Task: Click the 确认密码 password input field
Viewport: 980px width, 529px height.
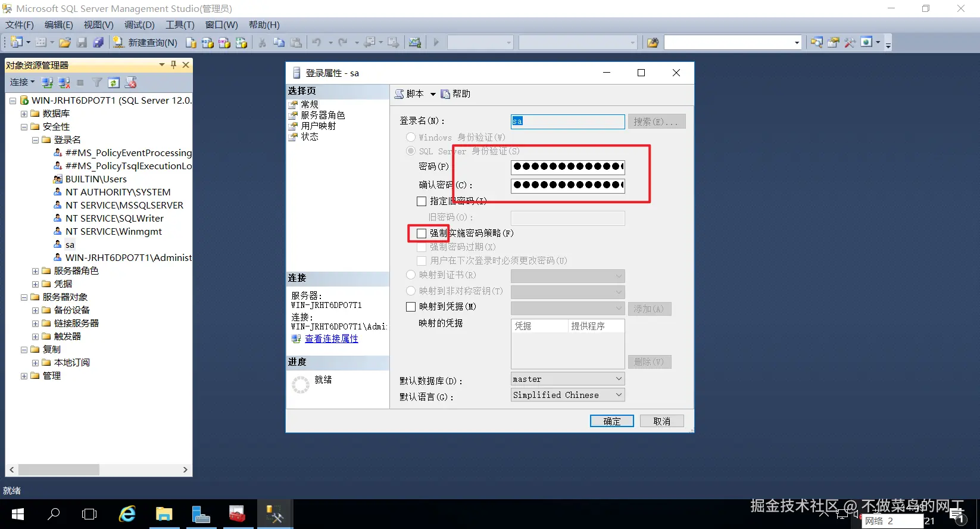Action: [x=568, y=185]
